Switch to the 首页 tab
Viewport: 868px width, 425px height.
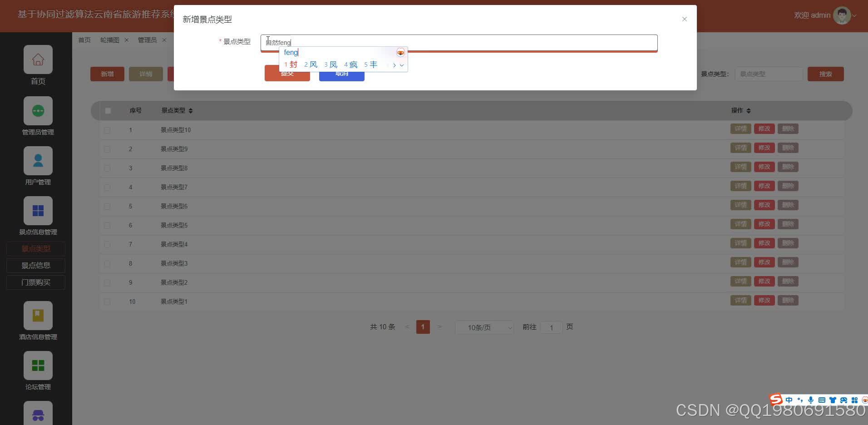click(x=84, y=40)
